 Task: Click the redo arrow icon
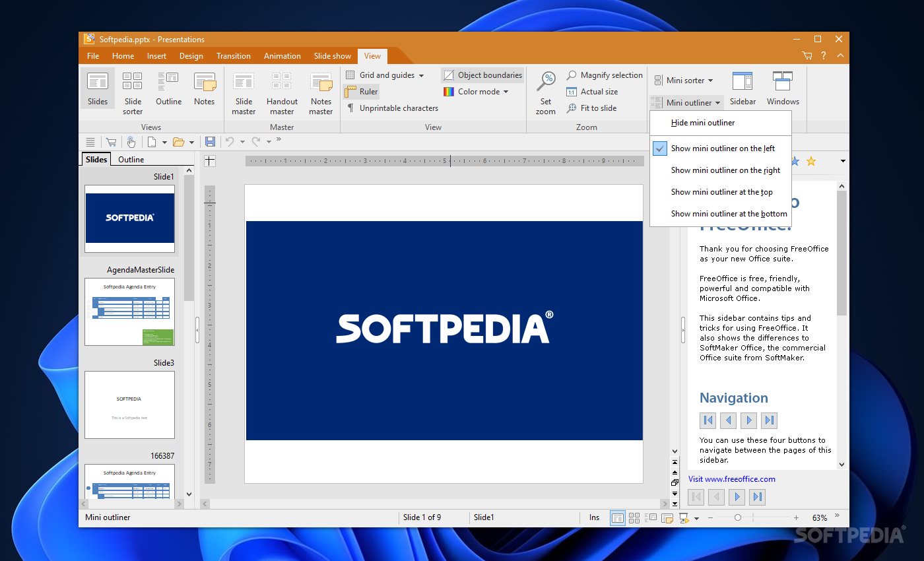point(256,142)
